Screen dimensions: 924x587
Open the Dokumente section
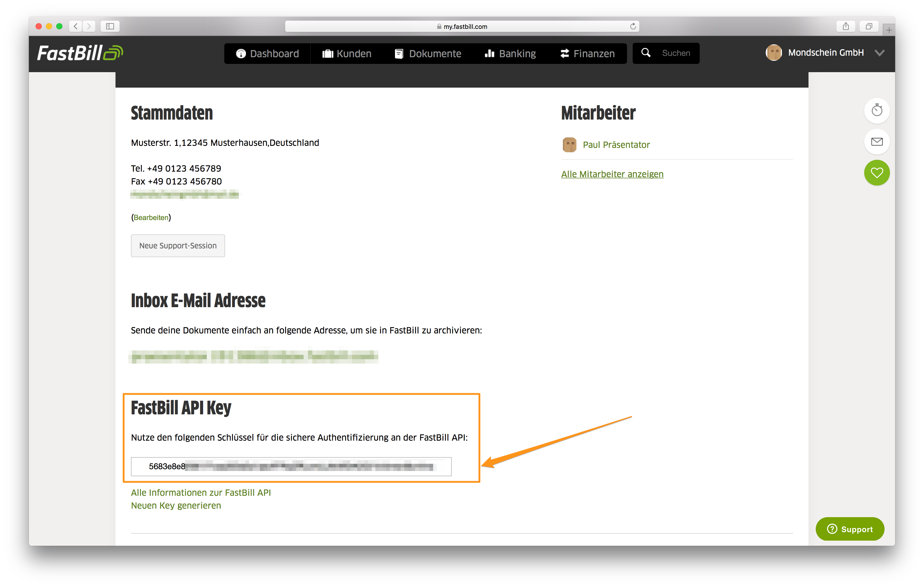428,53
